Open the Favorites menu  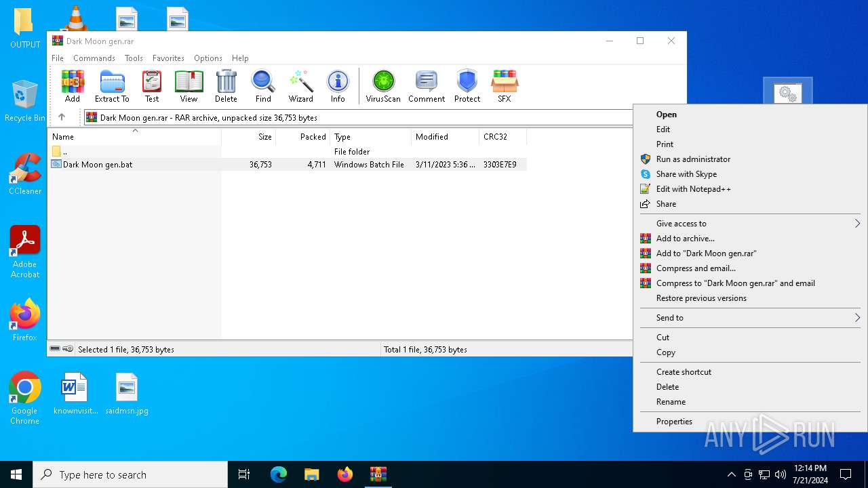(x=168, y=58)
